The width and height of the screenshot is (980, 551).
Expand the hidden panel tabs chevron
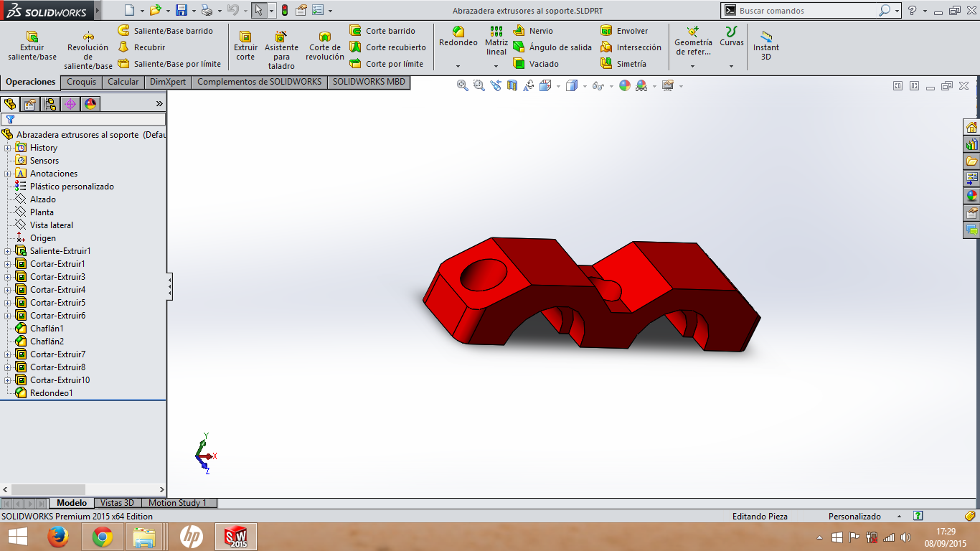(159, 104)
